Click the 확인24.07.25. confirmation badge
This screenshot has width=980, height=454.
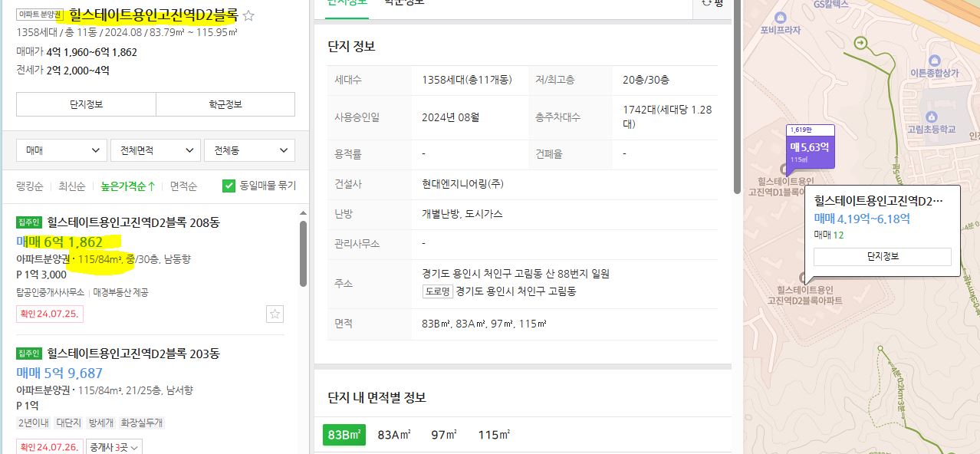pos(50,314)
